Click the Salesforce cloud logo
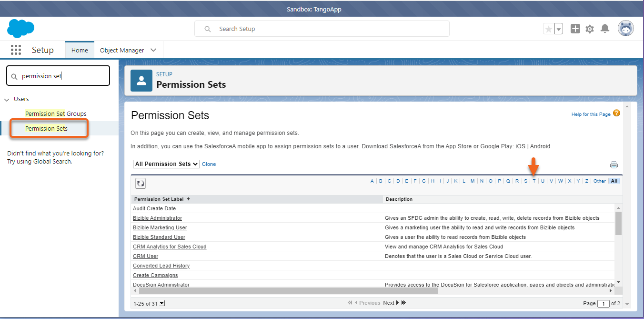The height and width of the screenshot is (319, 644). point(20,29)
